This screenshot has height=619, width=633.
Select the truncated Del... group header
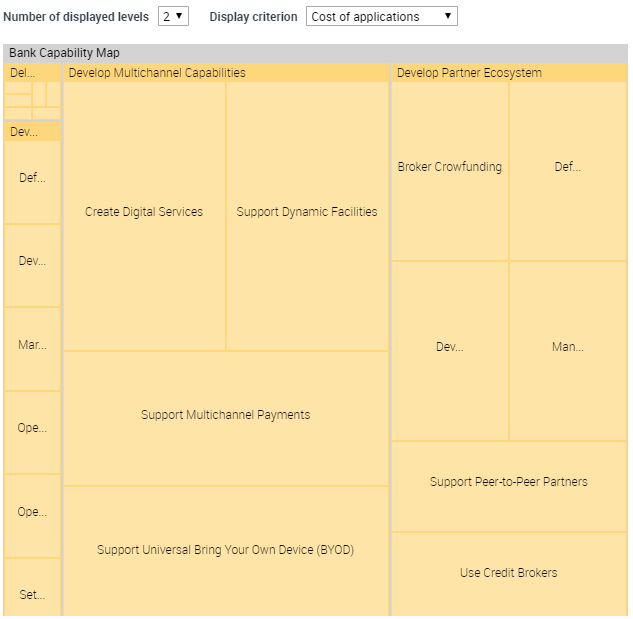click(x=32, y=73)
